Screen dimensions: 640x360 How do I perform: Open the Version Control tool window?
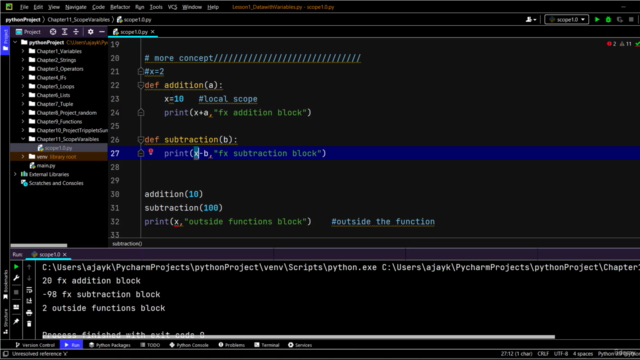point(35,345)
